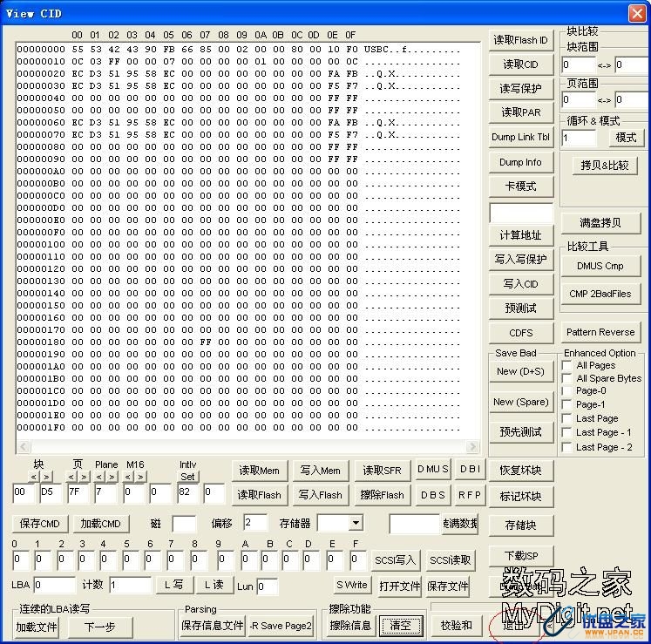The width and height of the screenshot is (651, 644).
Task: Click the 恢复坏块 button
Action: pyautogui.click(x=521, y=471)
